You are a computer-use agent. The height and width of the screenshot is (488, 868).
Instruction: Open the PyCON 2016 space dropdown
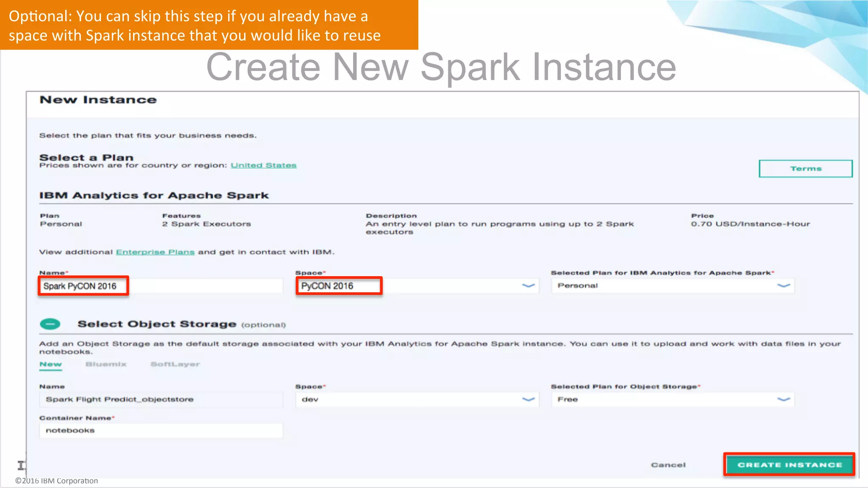tap(417, 286)
